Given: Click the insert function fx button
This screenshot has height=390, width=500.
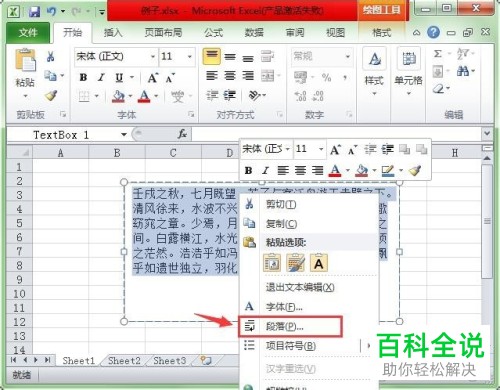Looking at the screenshot, I should pos(182,134).
